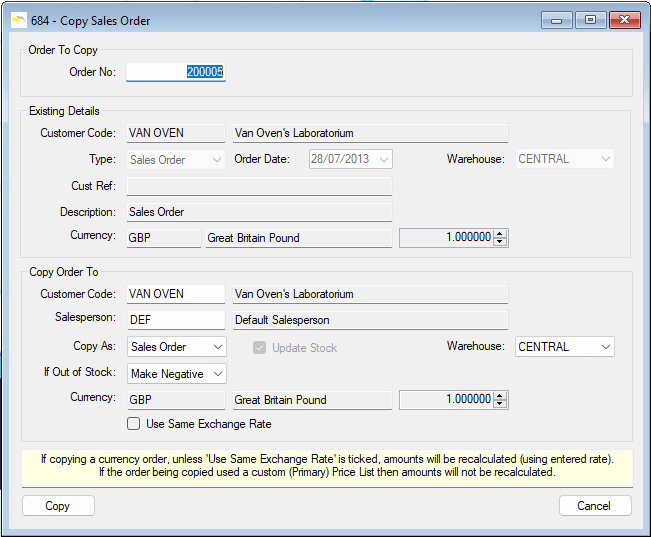Screen dimensions: 651x537
Task: Click the Salesperson code field
Action: click(x=176, y=320)
